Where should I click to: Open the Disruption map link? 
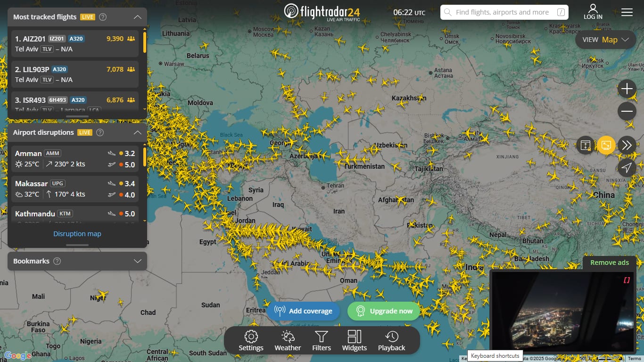tap(77, 233)
